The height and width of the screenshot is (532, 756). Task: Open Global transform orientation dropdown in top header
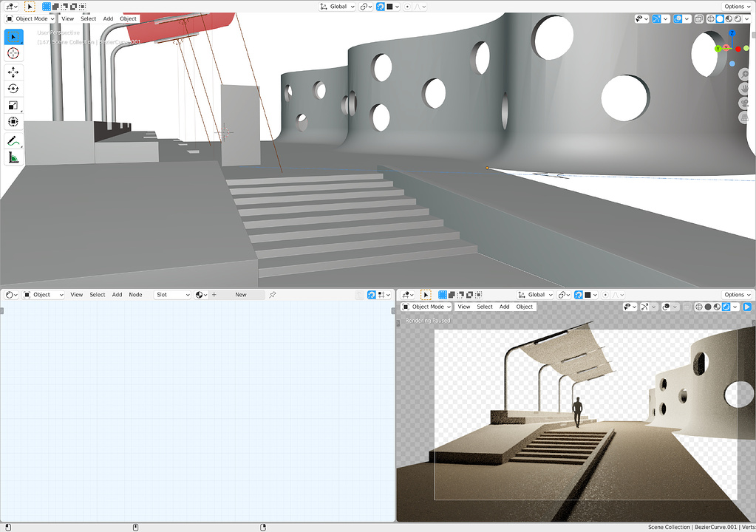[338, 7]
